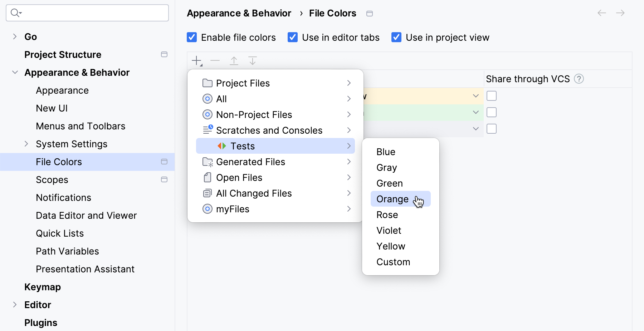Viewport: 644px width, 331px height.
Task: Open the yellow row's color dropdown
Action: click(475, 96)
